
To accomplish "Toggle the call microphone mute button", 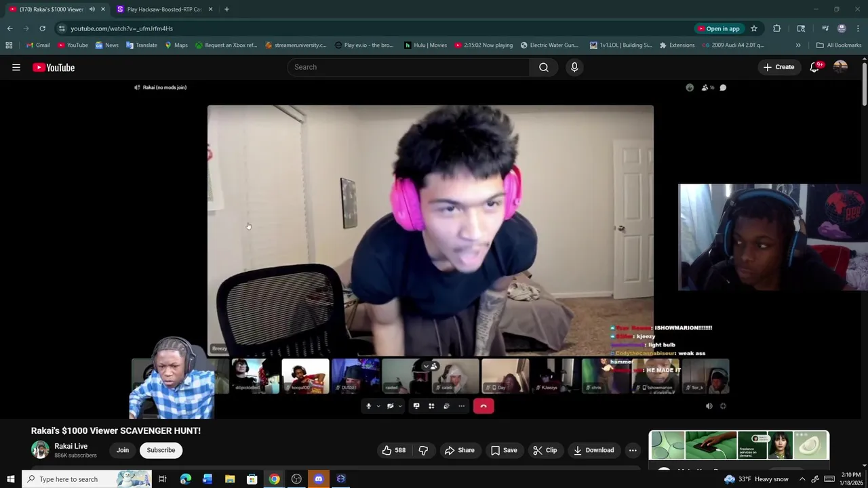I will click(x=368, y=406).
